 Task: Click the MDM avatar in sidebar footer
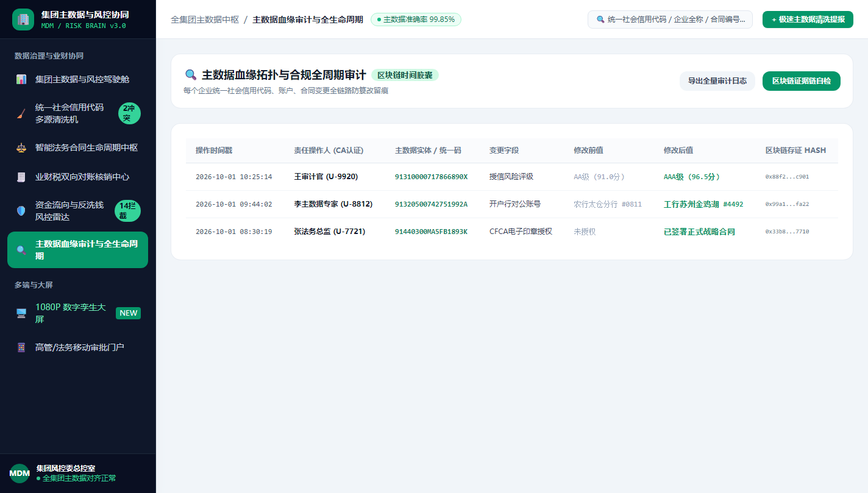20,473
